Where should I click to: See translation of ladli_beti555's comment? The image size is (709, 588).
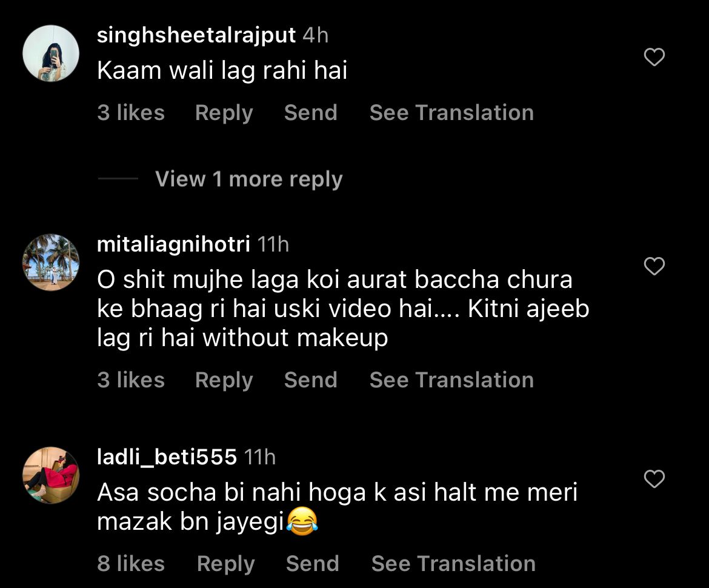tap(453, 564)
